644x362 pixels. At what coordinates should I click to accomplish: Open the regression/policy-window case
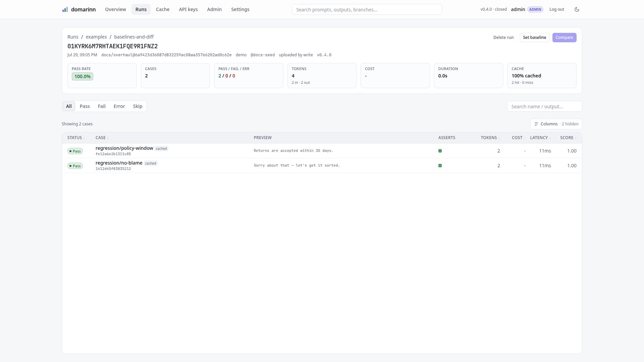coord(124,148)
